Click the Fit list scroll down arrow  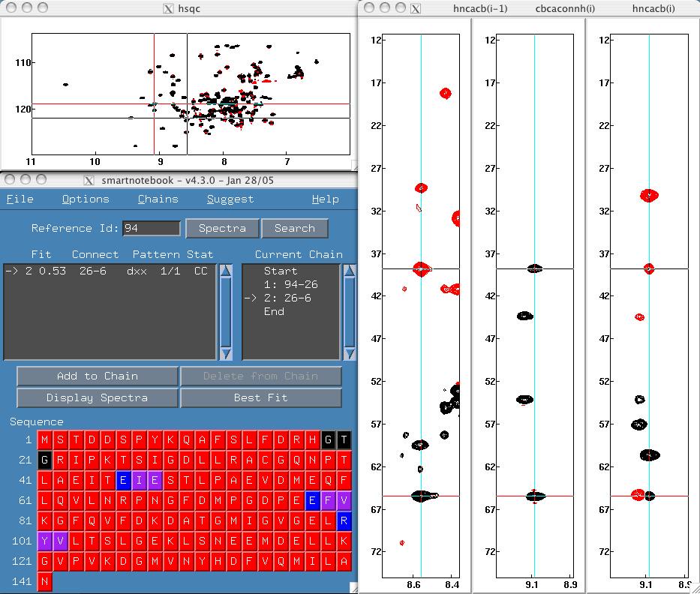click(225, 353)
